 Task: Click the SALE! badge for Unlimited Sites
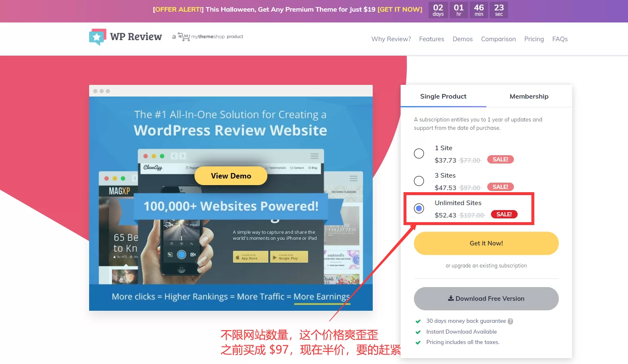tap(504, 214)
